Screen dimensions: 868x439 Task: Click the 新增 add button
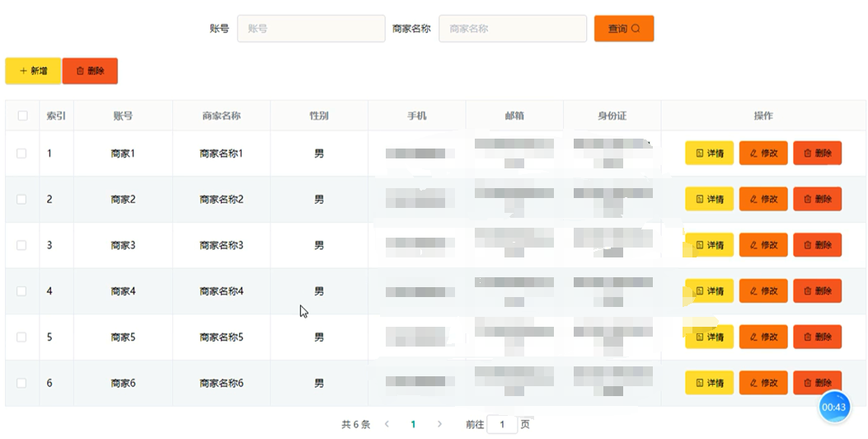(x=33, y=71)
